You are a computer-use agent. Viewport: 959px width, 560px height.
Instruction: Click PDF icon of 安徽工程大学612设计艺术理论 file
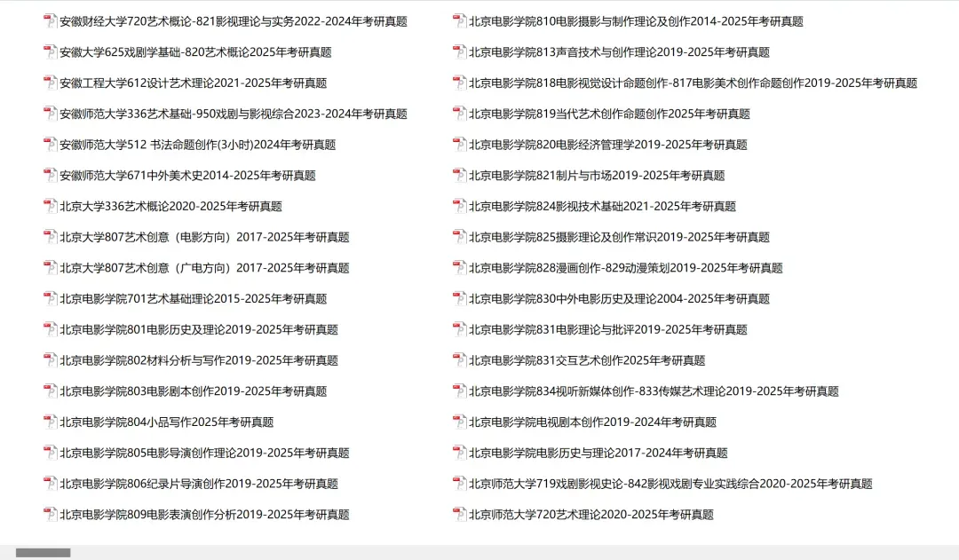[50, 83]
